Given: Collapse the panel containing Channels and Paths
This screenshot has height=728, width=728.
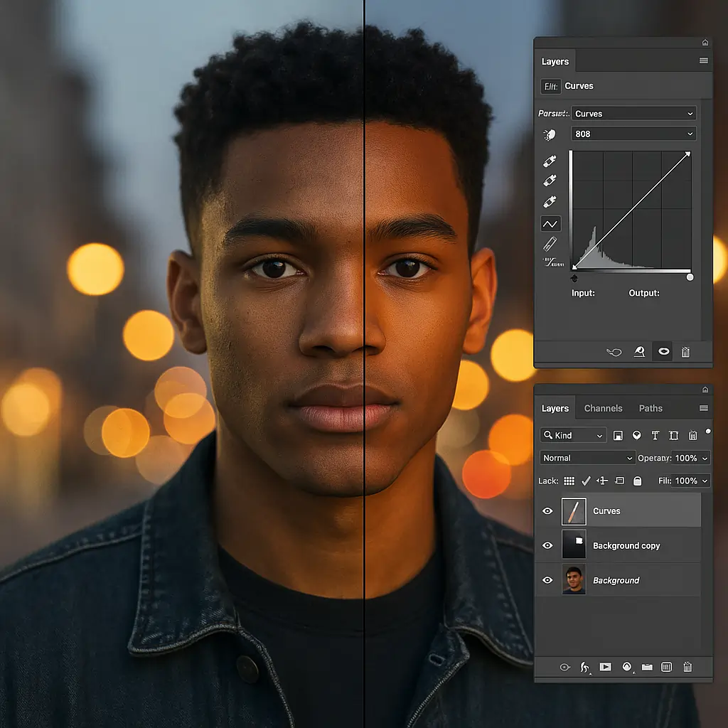Looking at the screenshot, I should pos(705,390).
